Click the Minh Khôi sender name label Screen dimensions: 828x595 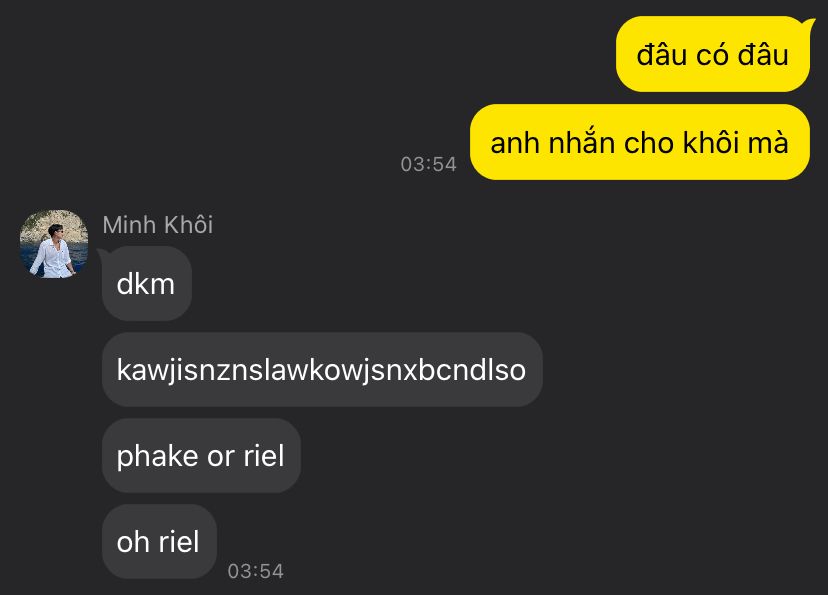[x=157, y=225]
